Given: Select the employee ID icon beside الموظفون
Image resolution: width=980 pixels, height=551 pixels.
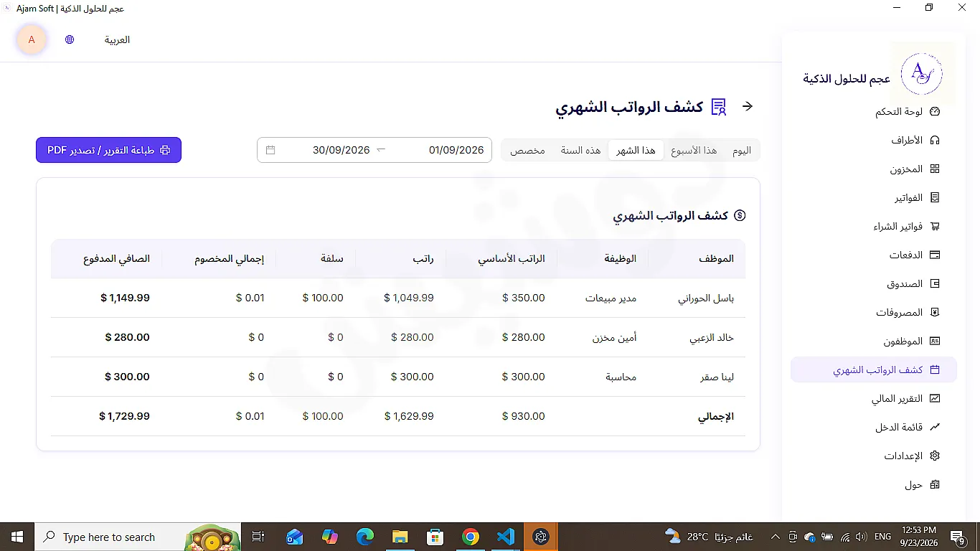Looking at the screenshot, I should [x=934, y=342].
